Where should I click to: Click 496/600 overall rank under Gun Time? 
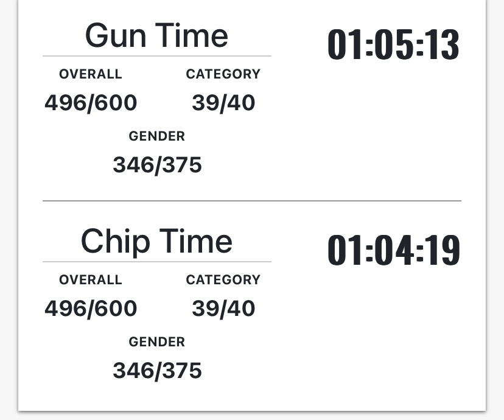[x=91, y=103]
